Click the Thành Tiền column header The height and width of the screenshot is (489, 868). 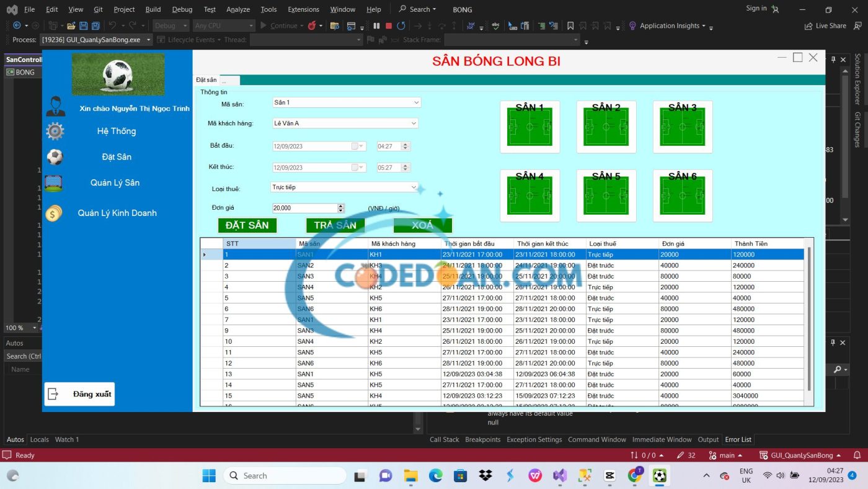tap(767, 244)
